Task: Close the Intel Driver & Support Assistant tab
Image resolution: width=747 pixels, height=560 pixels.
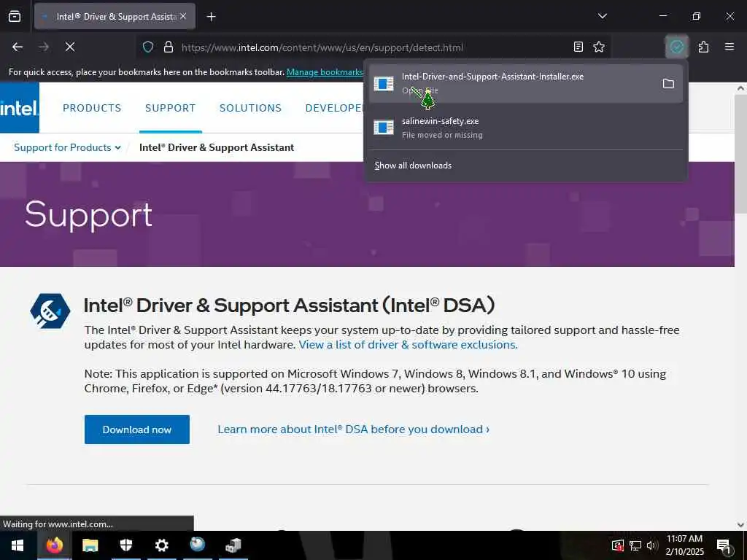Action: click(183, 16)
